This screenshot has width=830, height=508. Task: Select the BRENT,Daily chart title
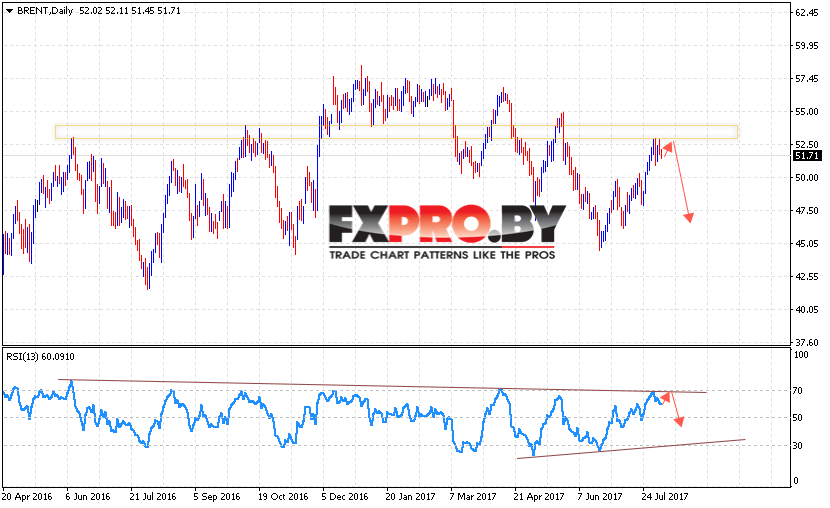pyautogui.click(x=45, y=11)
